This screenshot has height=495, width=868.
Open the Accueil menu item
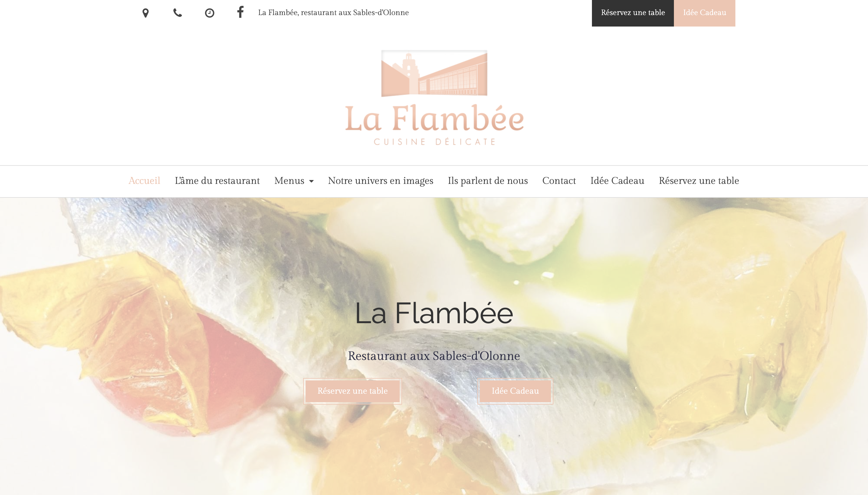pyautogui.click(x=144, y=181)
